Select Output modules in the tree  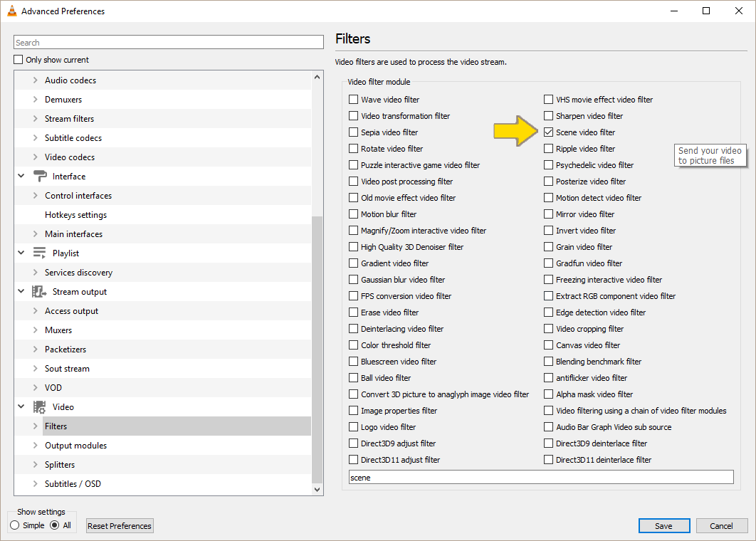pos(75,446)
